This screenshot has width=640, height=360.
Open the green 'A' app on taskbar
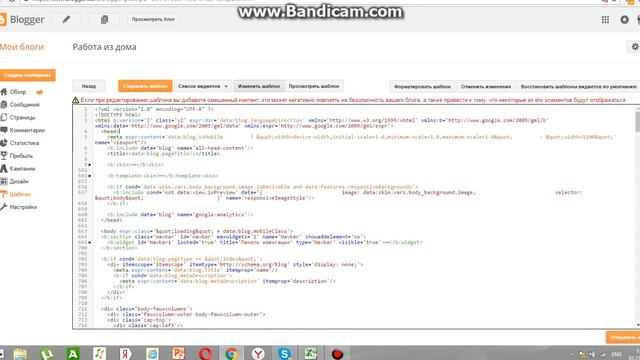click(x=73, y=353)
